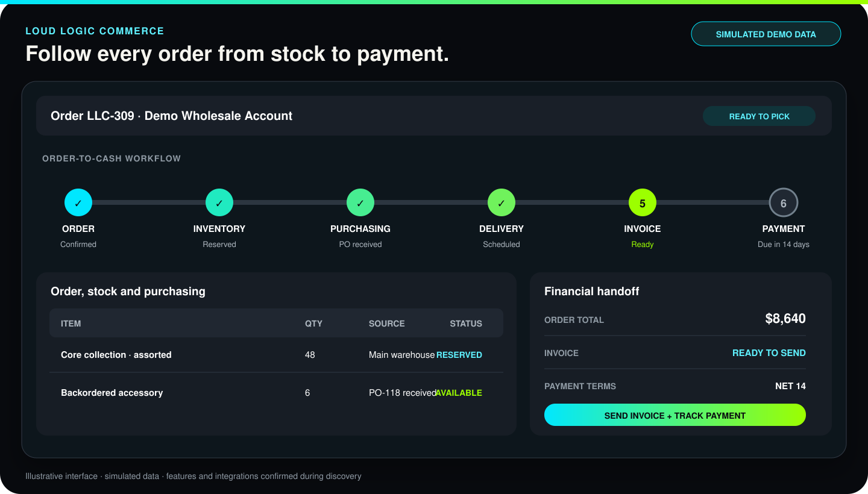The image size is (868, 494).
Task: Click the LOUD LOGIC COMMERCE brand text
Action: [95, 31]
